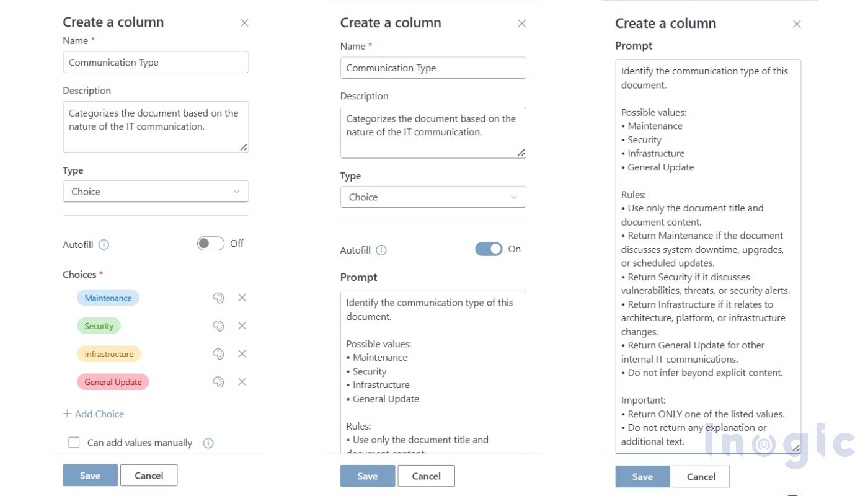Viewport: 868px width, 496px height.
Task: Click inside the Name input field
Action: pyautogui.click(x=155, y=62)
